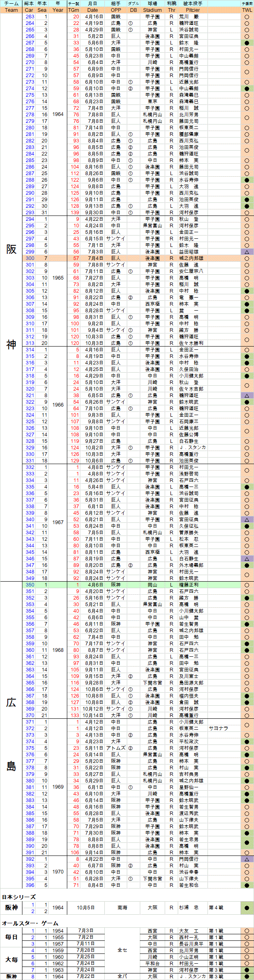Select pitcher name 菅原勝矢
The width and height of the screenshot is (254, 980).
pyautogui.click(x=189, y=533)
